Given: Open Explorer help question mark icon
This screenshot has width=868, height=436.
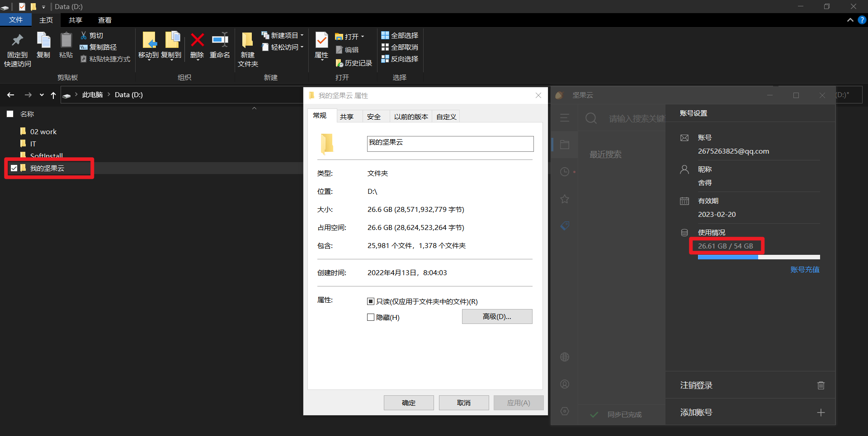Looking at the screenshot, I should (862, 20).
